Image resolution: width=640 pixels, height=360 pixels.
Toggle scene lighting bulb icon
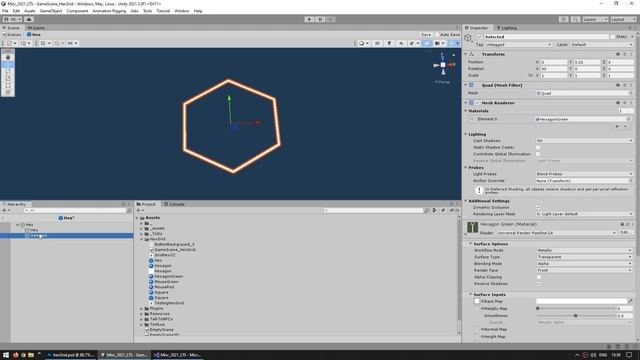(389, 43)
